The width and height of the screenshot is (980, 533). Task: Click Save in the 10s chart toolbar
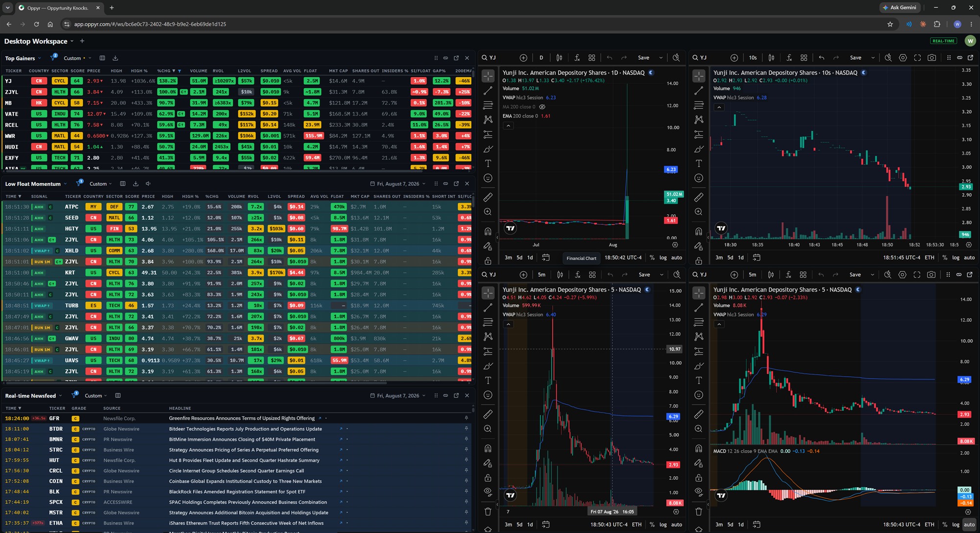[856, 58]
